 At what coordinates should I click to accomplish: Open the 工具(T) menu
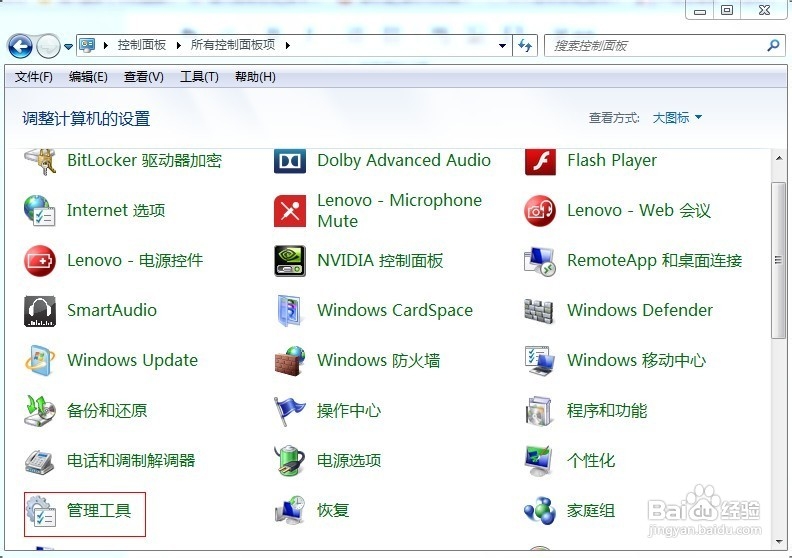pyautogui.click(x=200, y=77)
